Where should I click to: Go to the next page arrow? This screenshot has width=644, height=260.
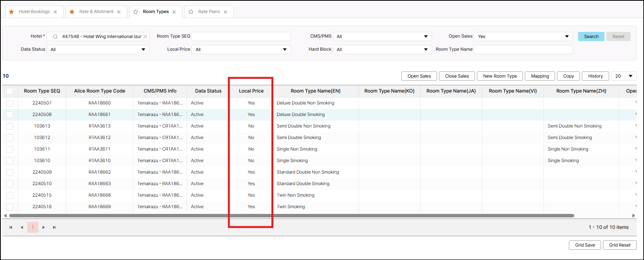[44, 227]
